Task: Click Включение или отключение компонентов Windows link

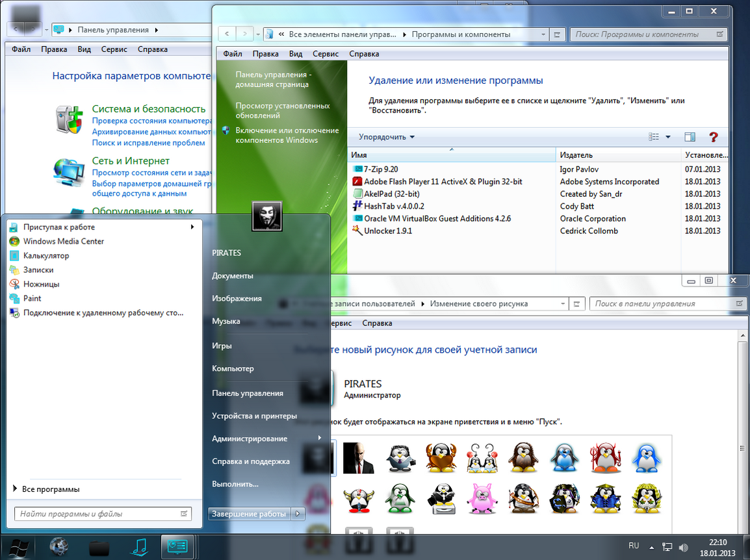Action: 287,135
